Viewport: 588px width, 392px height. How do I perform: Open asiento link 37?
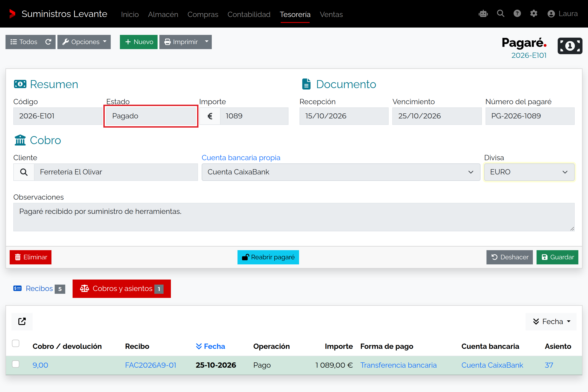coord(549,365)
